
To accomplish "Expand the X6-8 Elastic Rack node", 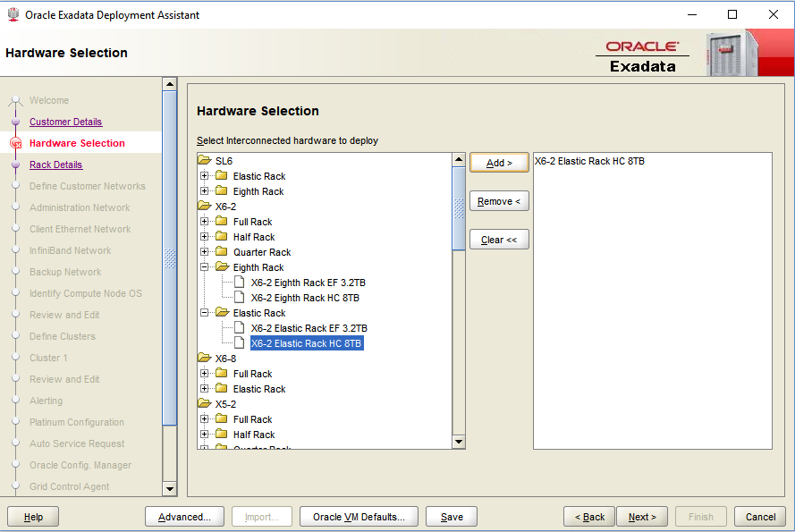I will tap(205, 389).
